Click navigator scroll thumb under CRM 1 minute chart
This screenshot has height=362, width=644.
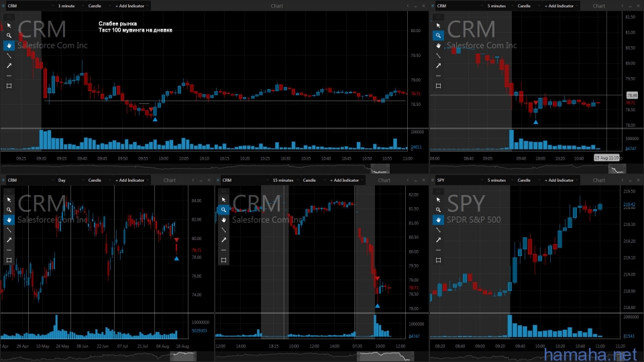coord(380,169)
